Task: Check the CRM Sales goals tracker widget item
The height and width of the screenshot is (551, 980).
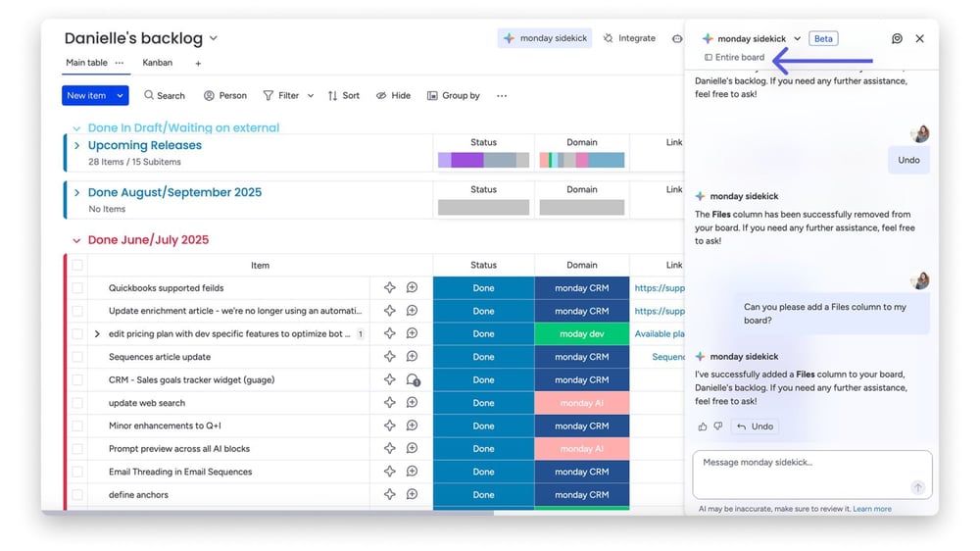Action: click(77, 379)
